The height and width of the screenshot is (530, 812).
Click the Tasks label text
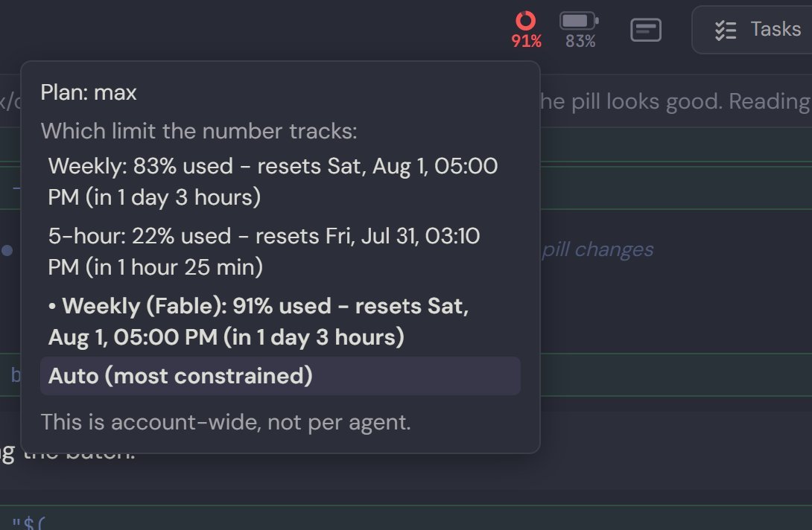[775, 30]
